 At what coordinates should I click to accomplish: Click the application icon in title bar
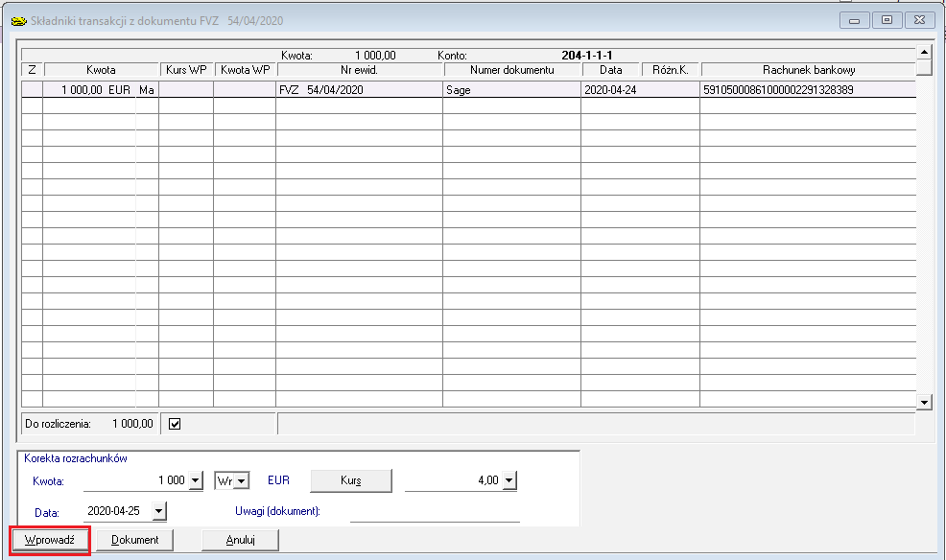(x=18, y=21)
